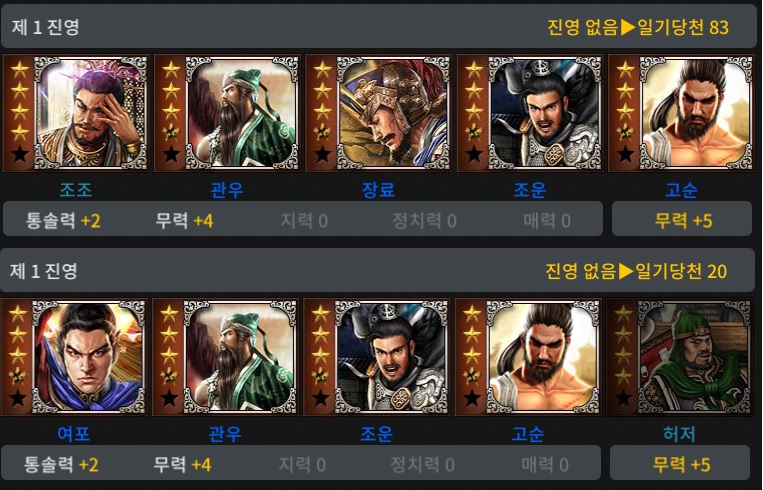
Task: Open 관우 portrait in the top row
Action: (242, 113)
